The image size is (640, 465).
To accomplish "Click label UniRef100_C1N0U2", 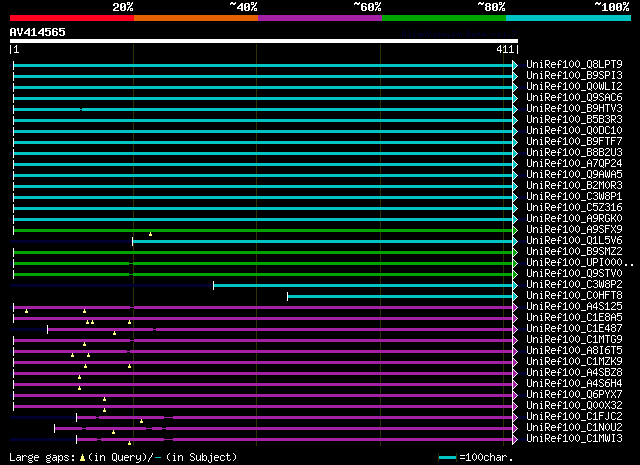I will (x=574, y=428).
